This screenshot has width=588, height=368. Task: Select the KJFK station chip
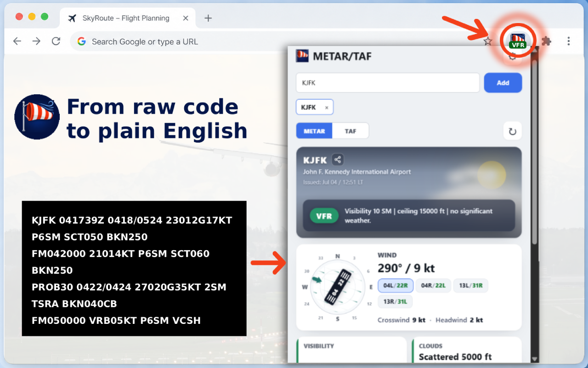314,107
